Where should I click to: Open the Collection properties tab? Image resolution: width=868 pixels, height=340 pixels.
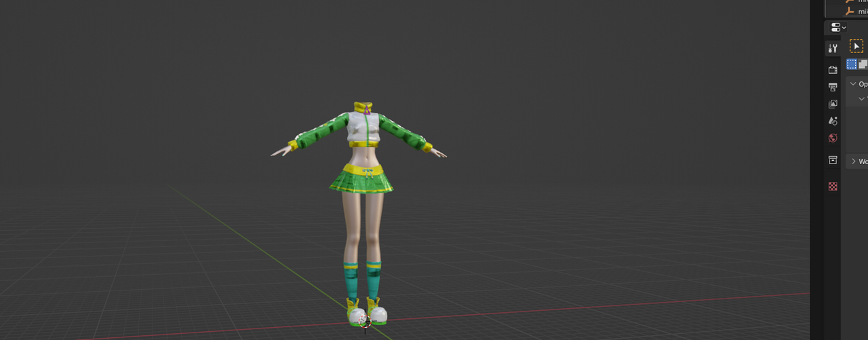coord(833,160)
